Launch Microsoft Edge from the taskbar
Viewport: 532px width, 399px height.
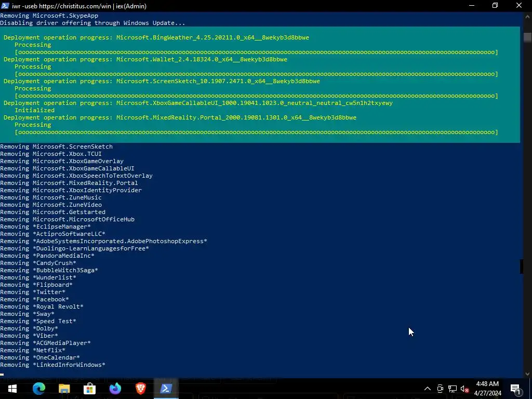38,389
